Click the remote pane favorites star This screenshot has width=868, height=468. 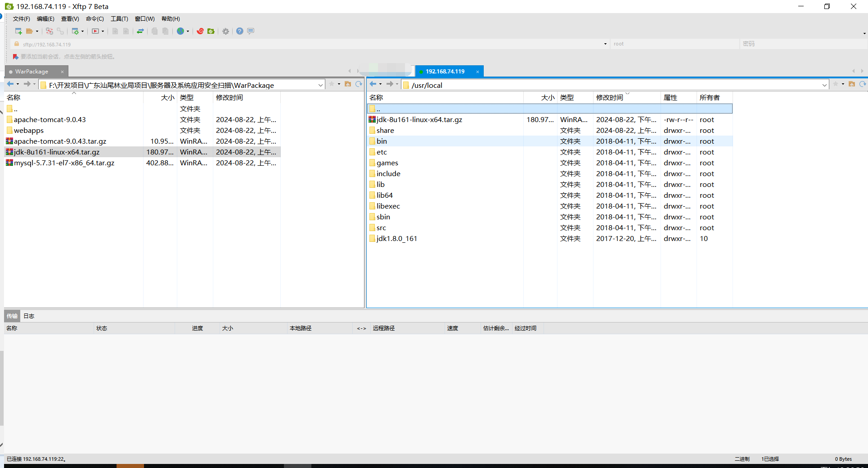click(x=836, y=84)
